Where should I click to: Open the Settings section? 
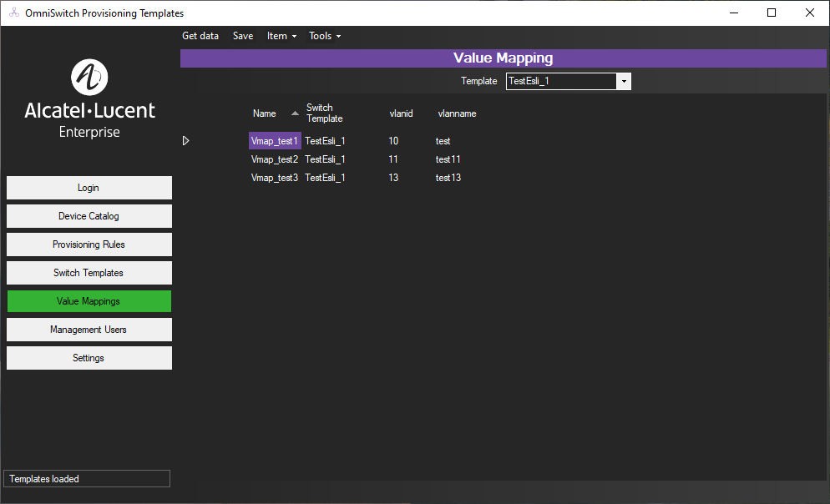[x=89, y=358]
